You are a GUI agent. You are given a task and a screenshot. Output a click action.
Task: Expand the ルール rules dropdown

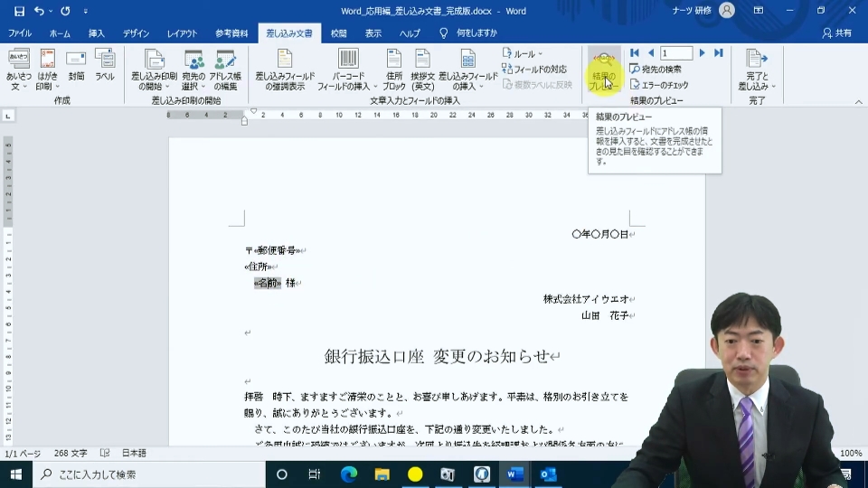(x=523, y=53)
